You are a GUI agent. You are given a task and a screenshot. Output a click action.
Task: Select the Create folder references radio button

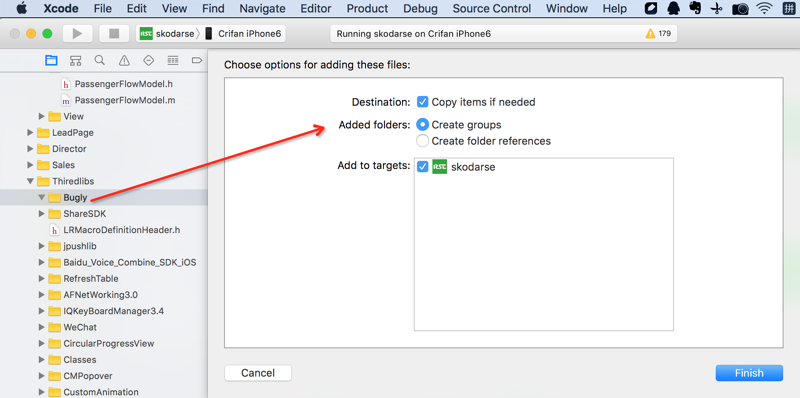[x=422, y=140]
